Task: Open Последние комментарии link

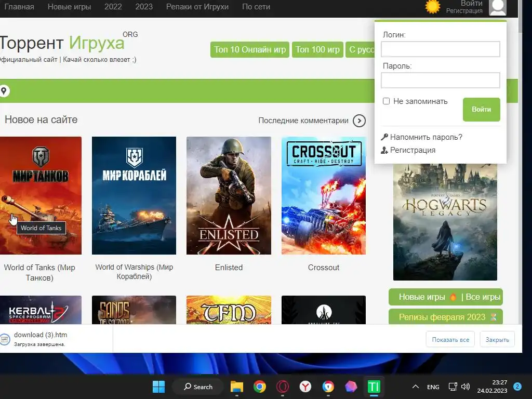Action: coord(303,121)
